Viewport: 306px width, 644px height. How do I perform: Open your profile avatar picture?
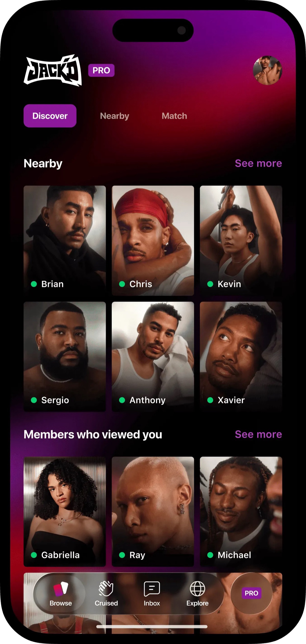click(267, 70)
